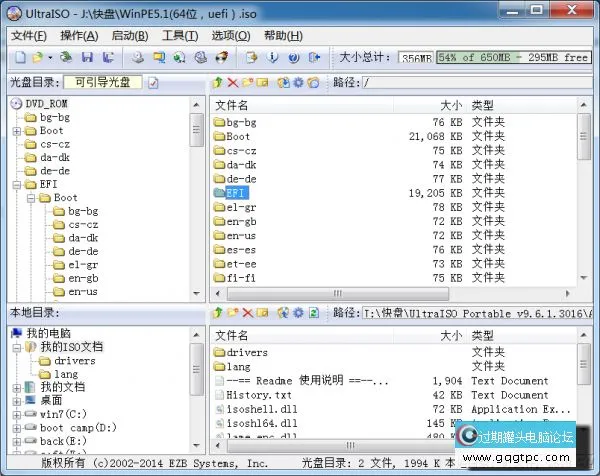This screenshot has width=600, height=476.
Task: Click the green Refresh icon in local pane
Action: [x=314, y=313]
